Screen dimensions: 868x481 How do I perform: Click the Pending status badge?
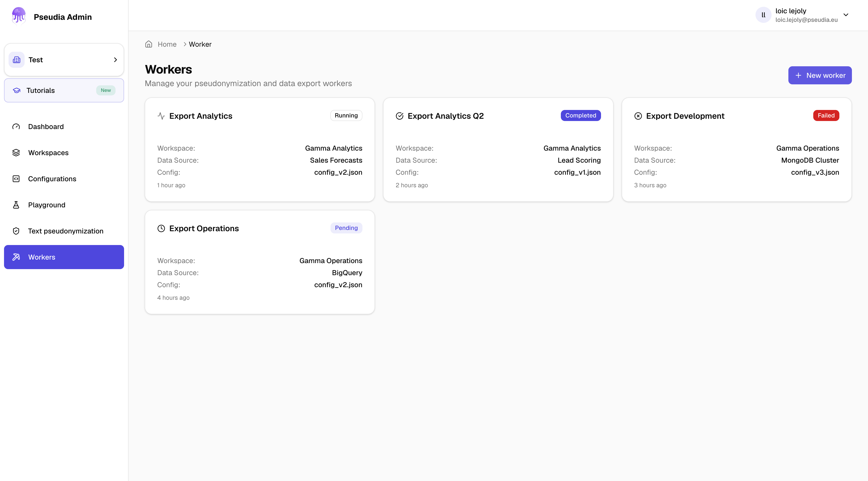(346, 228)
